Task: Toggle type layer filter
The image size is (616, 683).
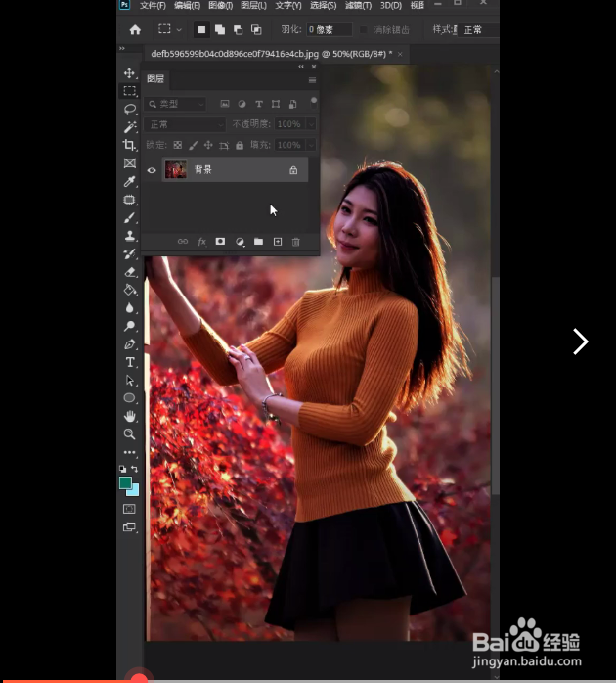Action: pos(259,104)
